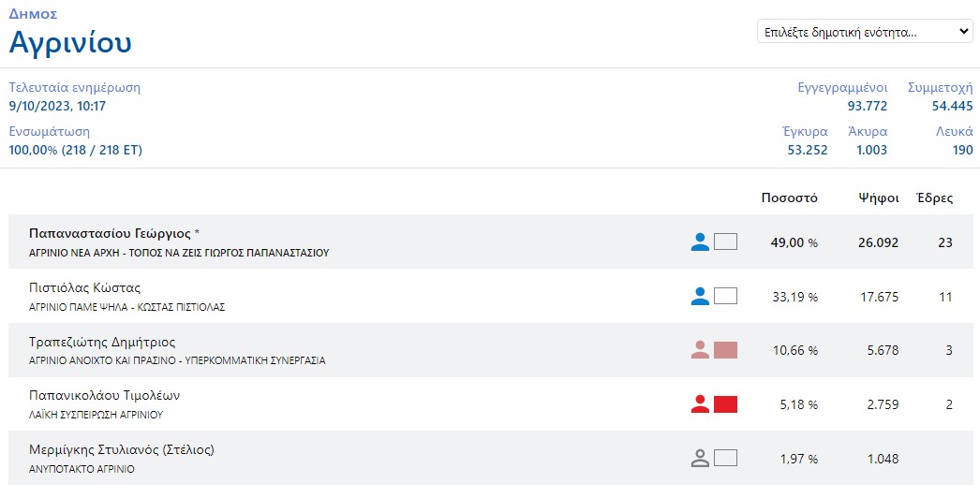
Task: Click the empty box in Μερμίγκης row
Action: click(725, 459)
